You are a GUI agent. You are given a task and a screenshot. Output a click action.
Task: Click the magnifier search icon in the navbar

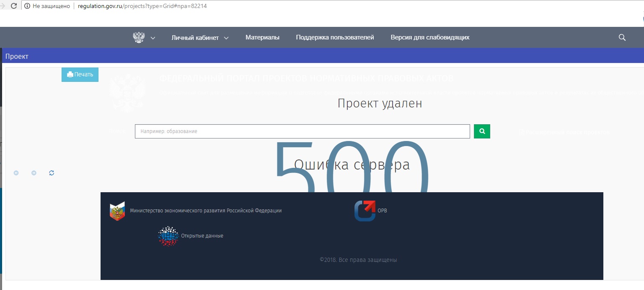pyautogui.click(x=622, y=37)
